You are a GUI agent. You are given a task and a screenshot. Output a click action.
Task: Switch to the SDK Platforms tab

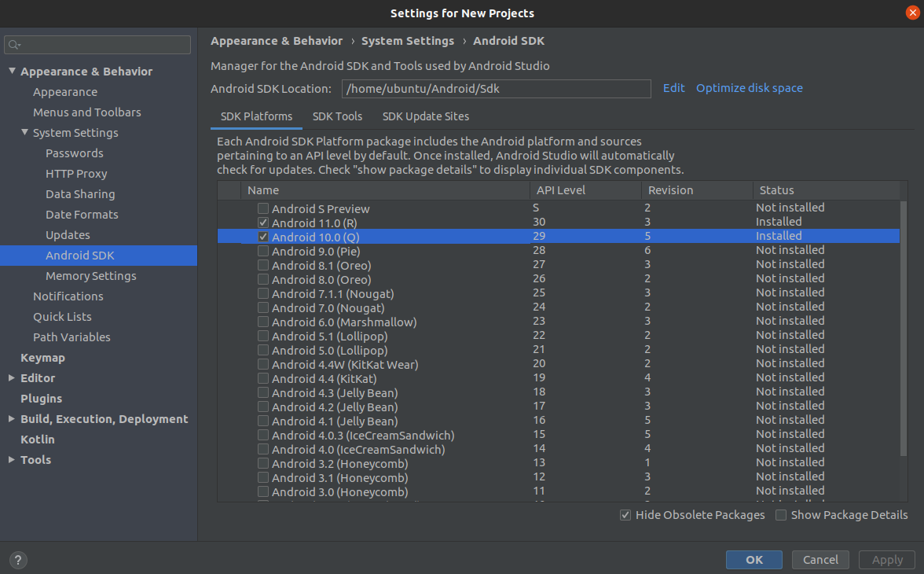coord(256,116)
